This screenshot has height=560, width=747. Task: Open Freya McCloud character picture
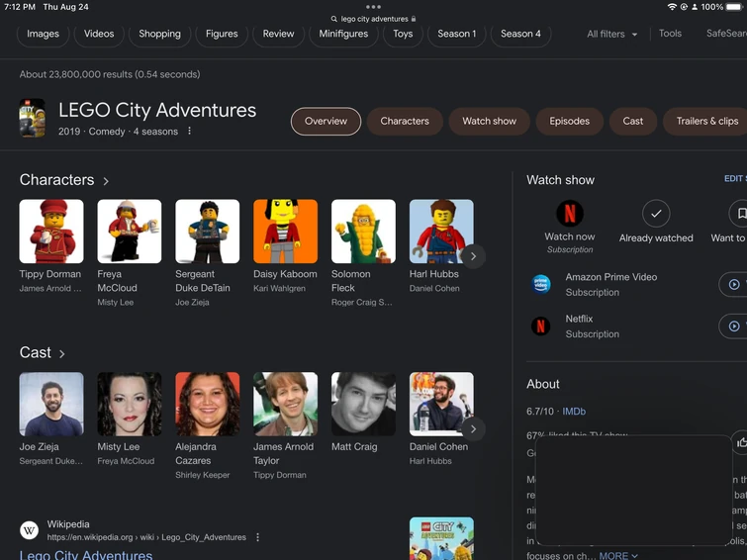point(130,232)
